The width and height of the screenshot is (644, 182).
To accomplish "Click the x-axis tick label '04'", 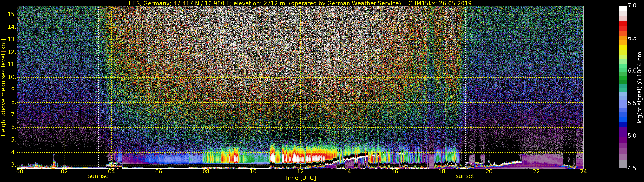I will click(x=111, y=172).
